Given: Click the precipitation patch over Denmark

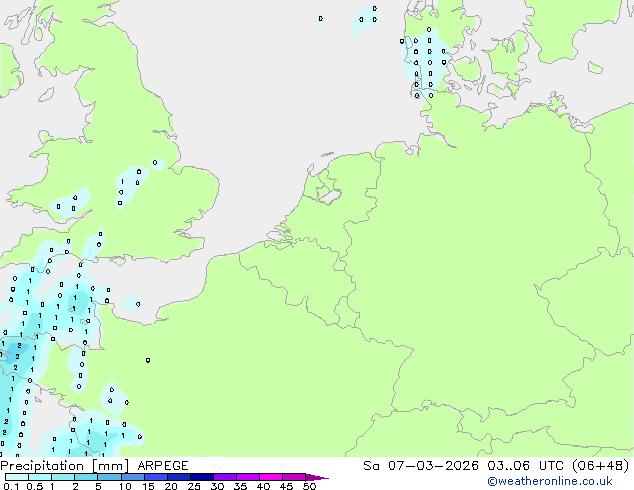Looking at the screenshot, I should coord(427,60).
